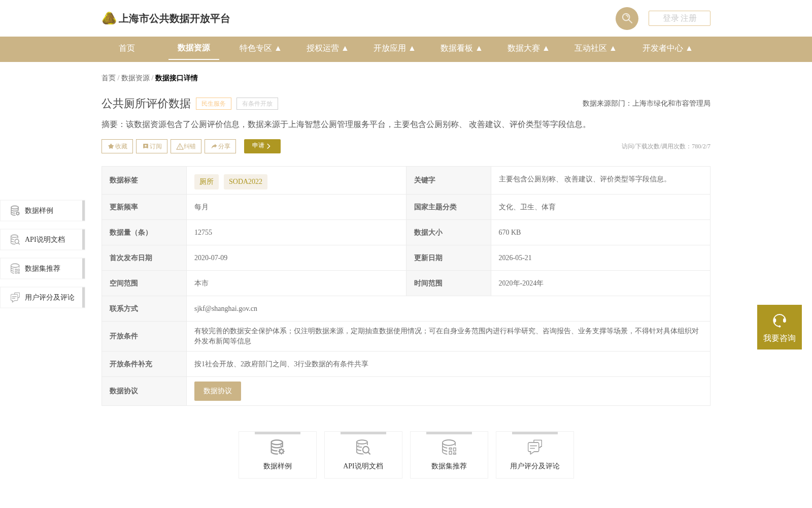The width and height of the screenshot is (812, 508).
Task: Click the bottom 用户评分及评论 chat icon
Action: [x=535, y=448]
